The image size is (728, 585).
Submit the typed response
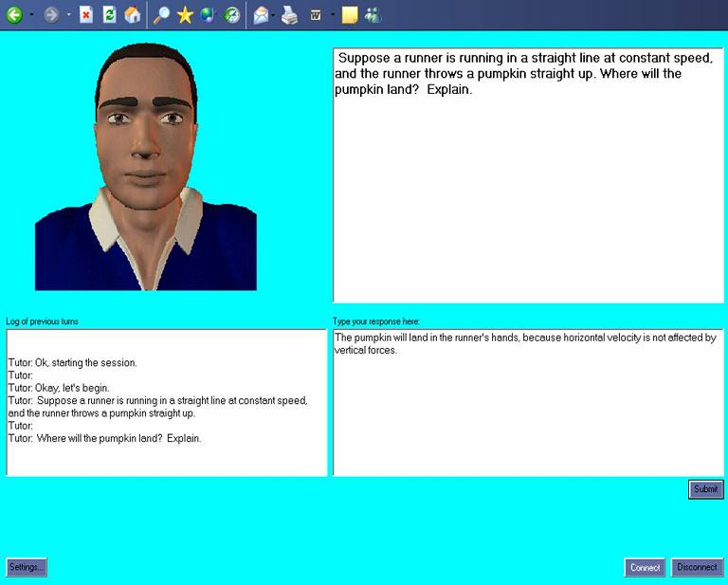pos(705,489)
